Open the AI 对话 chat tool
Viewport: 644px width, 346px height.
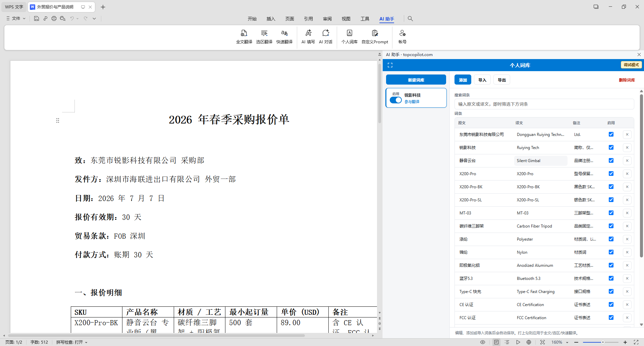pyautogui.click(x=326, y=37)
